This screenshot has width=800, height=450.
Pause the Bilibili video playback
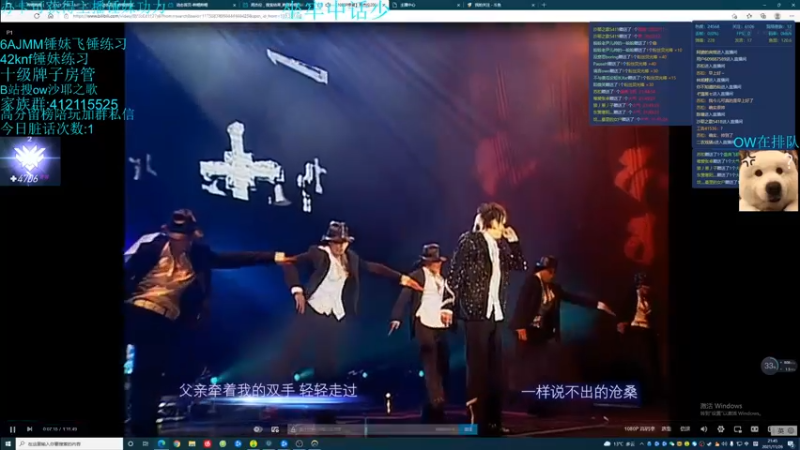click(x=12, y=429)
